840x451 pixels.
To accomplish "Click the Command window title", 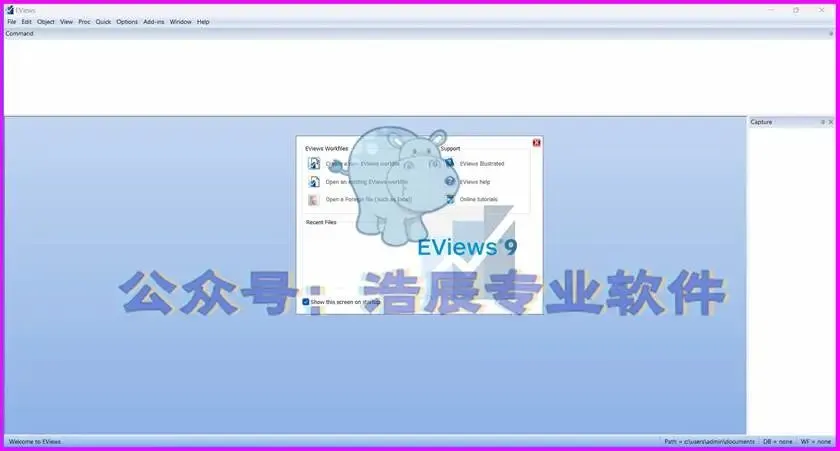I will tap(19, 33).
